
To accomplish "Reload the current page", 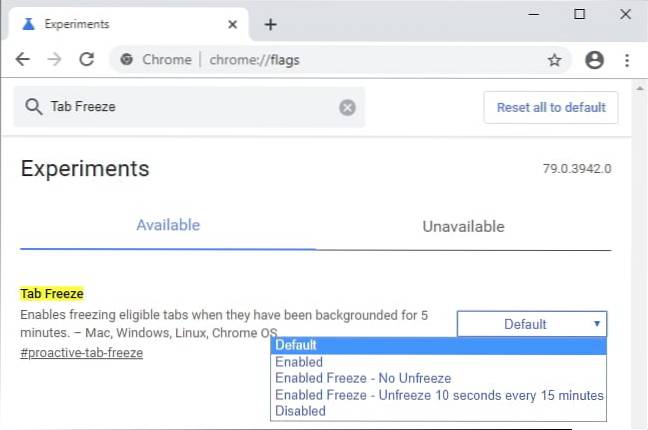I will [x=86, y=60].
